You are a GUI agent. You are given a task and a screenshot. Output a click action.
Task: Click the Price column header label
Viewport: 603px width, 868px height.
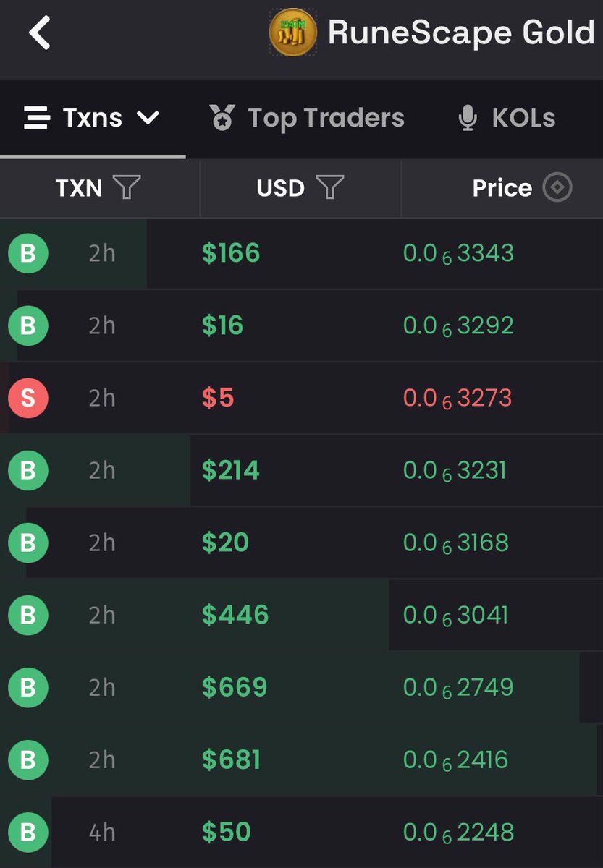click(502, 188)
